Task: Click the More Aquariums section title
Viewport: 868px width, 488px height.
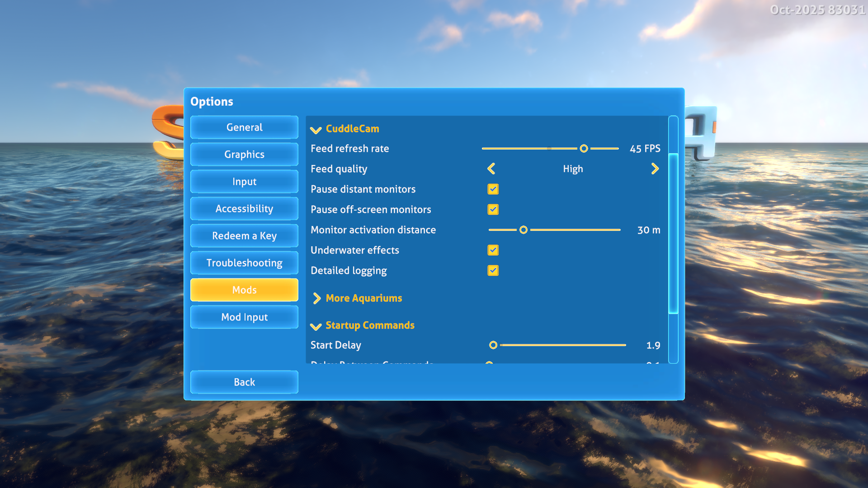Action: click(363, 298)
